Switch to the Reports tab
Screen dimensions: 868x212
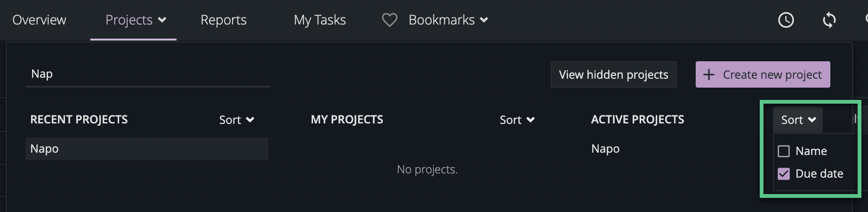[223, 20]
